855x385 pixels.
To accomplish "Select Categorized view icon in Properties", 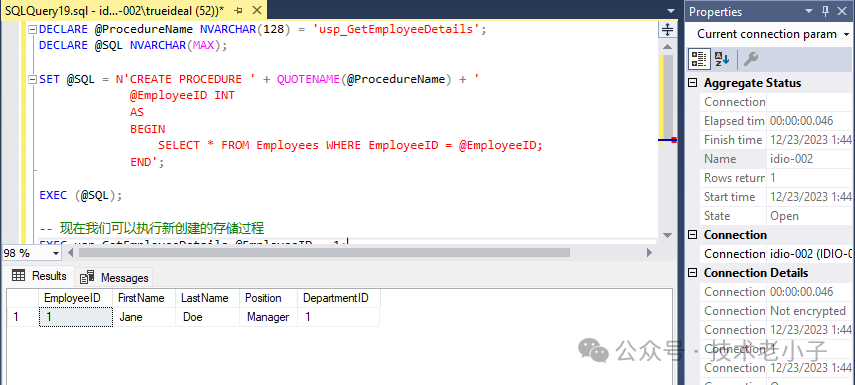I will pos(699,59).
